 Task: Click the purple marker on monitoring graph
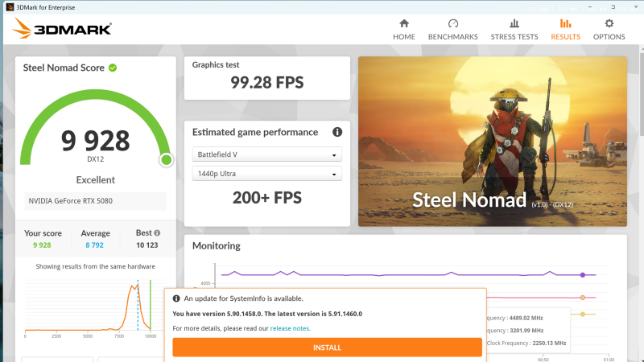tap(582, 275)
